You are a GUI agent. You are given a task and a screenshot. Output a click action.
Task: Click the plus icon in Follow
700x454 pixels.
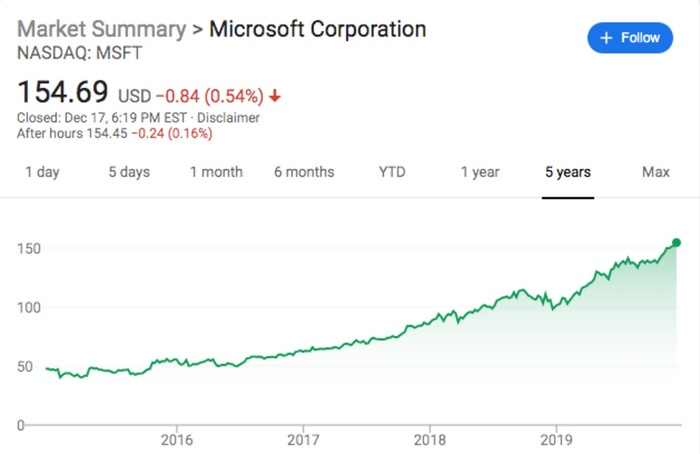tap(605, 38)
